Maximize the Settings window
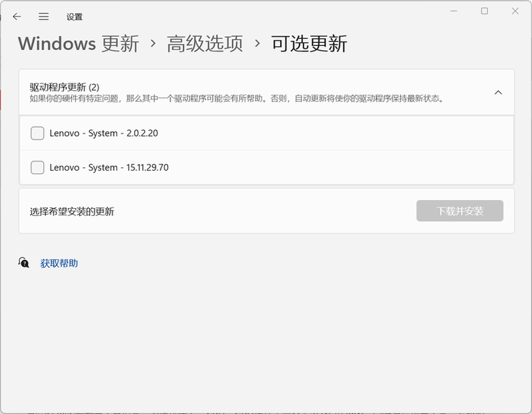532x414 pixels. coord(485,11)
